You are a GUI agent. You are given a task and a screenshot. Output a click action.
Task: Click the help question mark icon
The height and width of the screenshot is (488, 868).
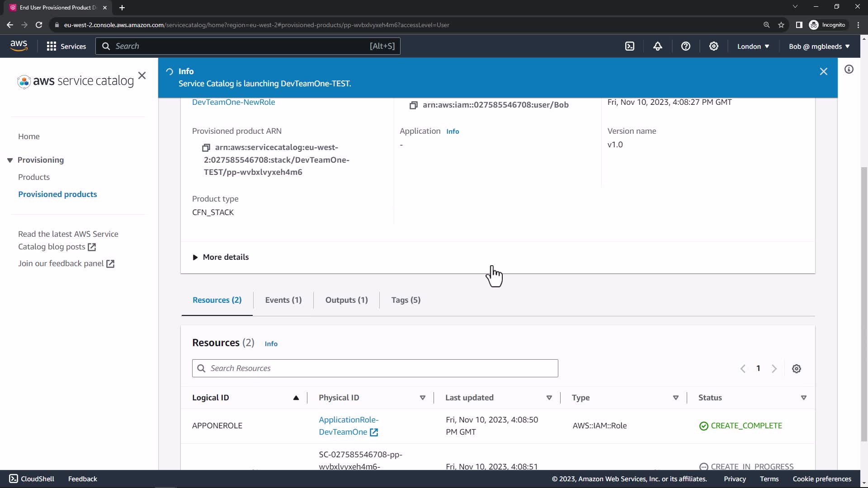coord(686,46)
